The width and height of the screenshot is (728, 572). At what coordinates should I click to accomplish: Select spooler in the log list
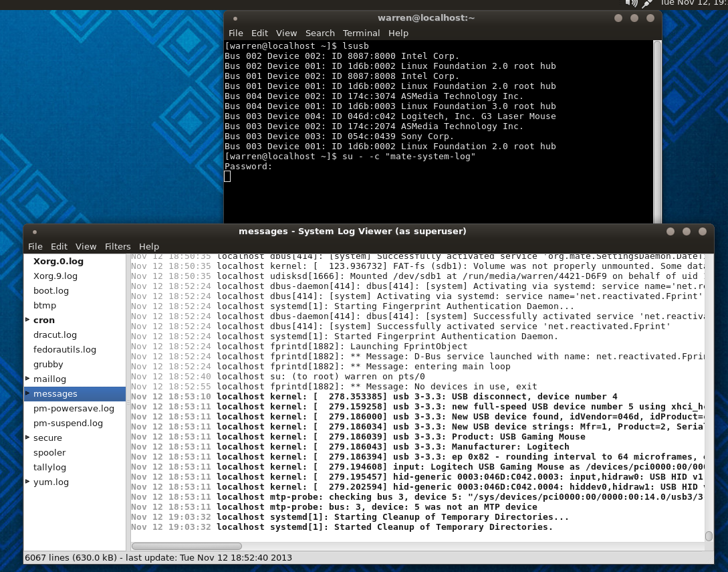click(x=49, y=452)
